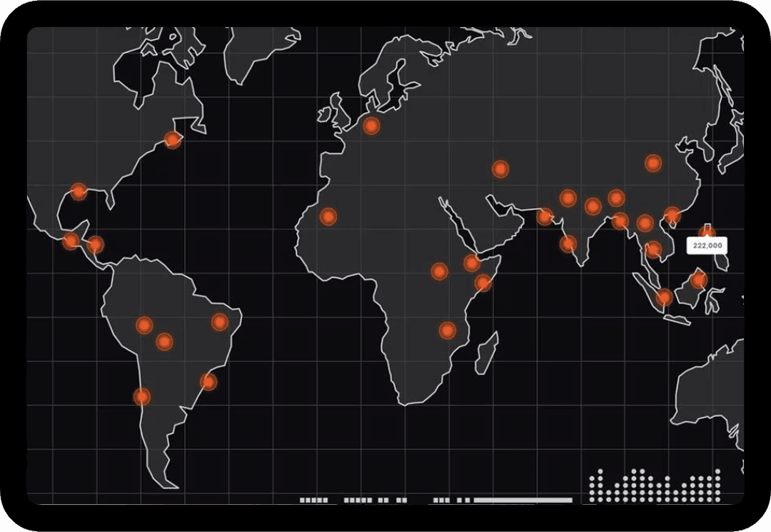The width and height of the screenshot is (771, 532).
Task: Click the 222,000 tooltip label
Action: (x=707, y=246)
